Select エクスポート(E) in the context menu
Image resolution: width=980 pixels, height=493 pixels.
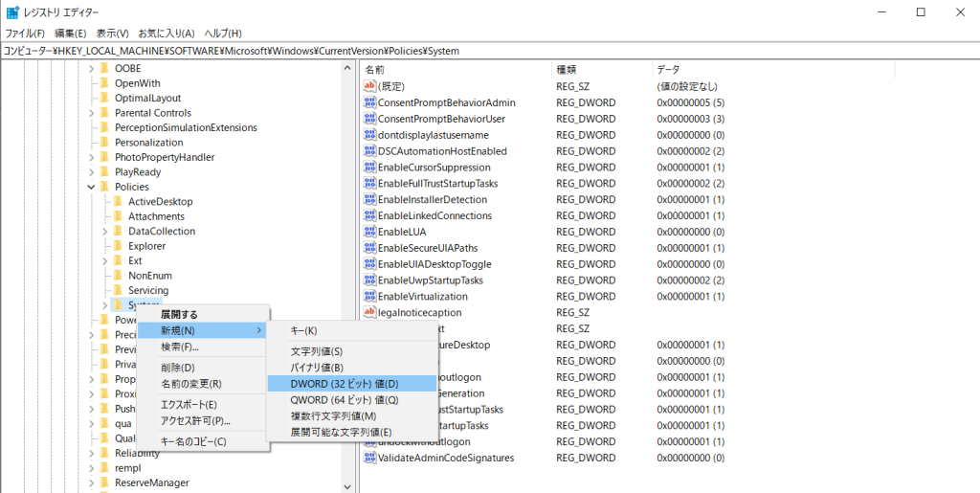[203, 405]
